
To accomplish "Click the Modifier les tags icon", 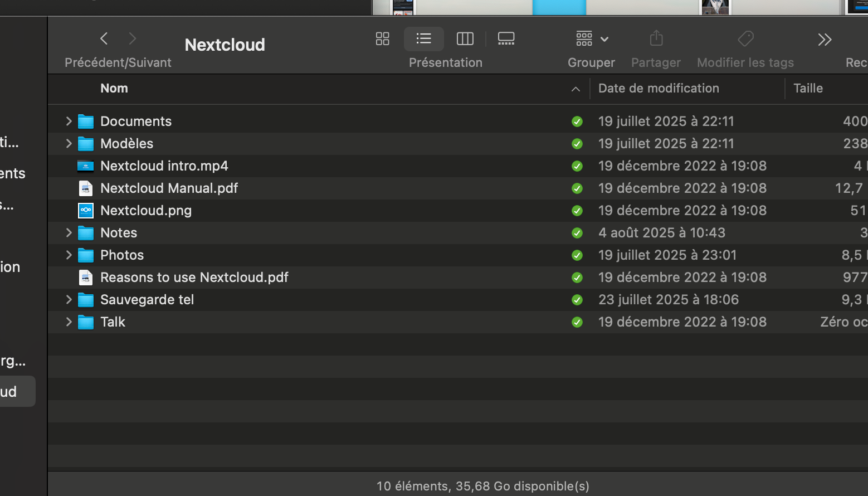I will pos(745,38).
